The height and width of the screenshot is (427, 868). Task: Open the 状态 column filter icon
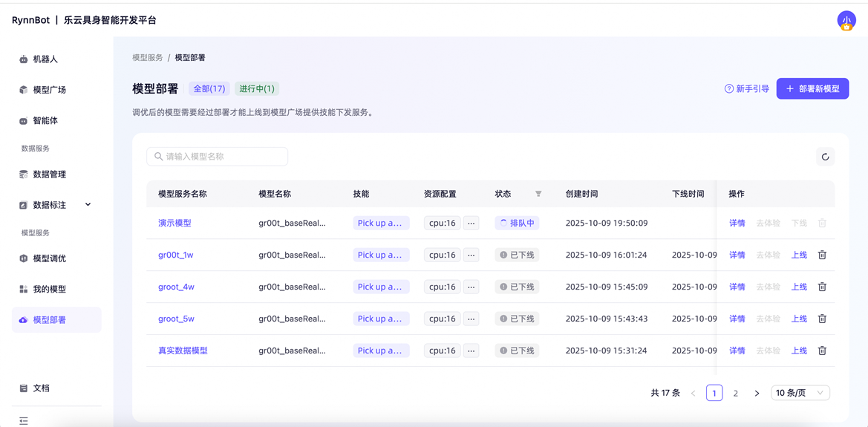click(538, 194)
